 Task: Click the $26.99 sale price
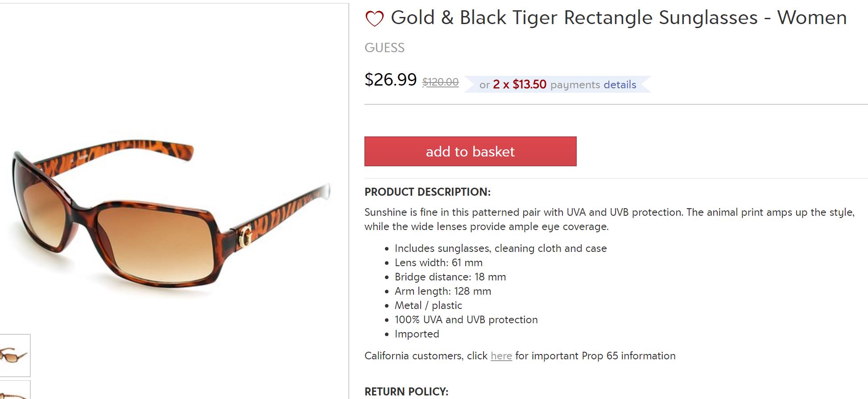click(x=390, y=80)
